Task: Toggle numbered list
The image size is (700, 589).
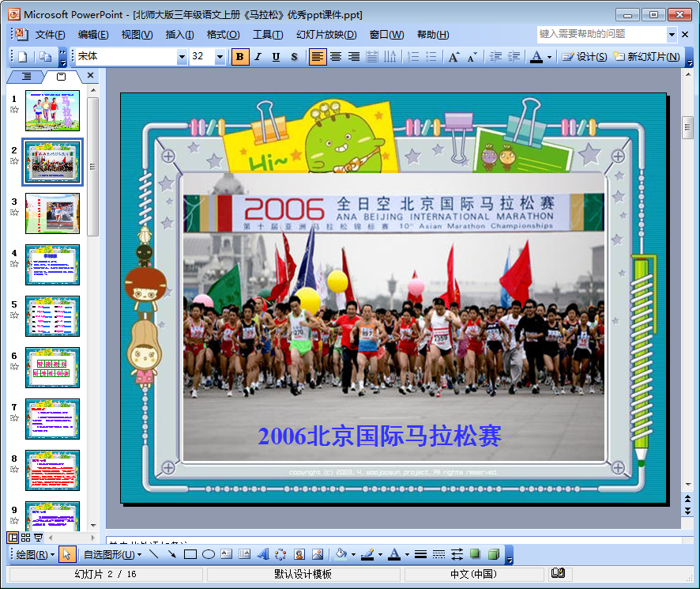Action: click(413, 57)
